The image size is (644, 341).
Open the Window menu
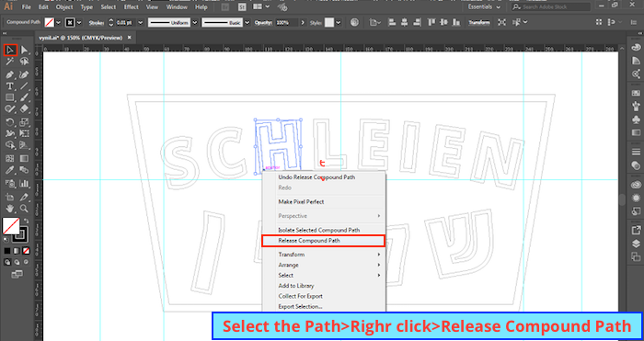pyautogui.click(x=177, y=7)
